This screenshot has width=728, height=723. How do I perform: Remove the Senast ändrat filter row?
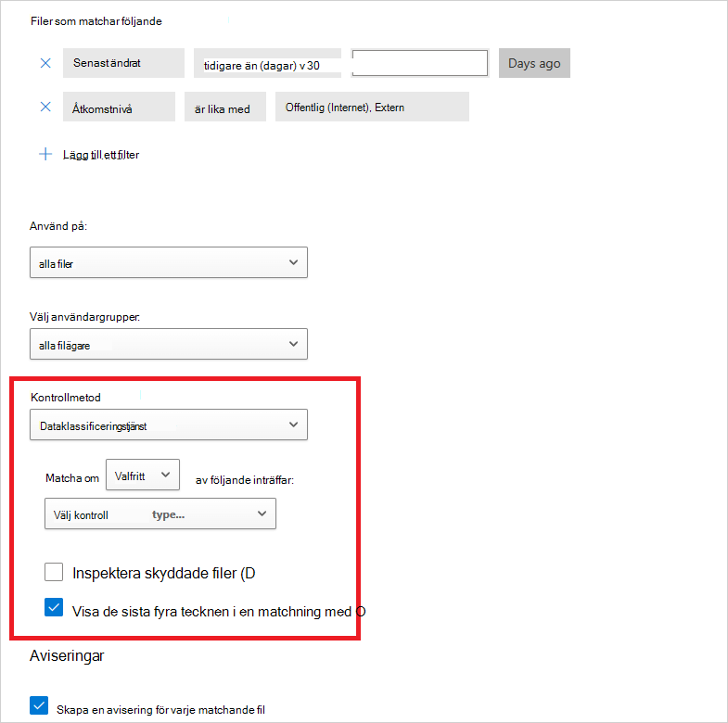click(x=45, y=63)
